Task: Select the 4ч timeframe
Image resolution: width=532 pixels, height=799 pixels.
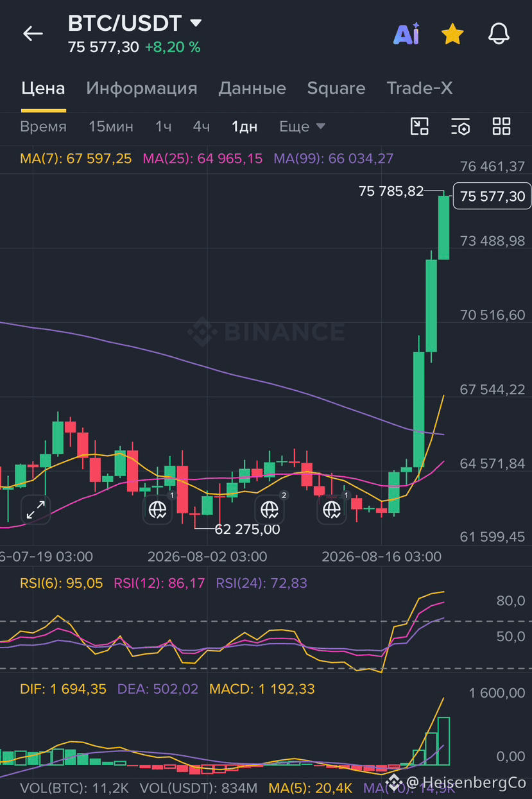Action: point(202,126)
